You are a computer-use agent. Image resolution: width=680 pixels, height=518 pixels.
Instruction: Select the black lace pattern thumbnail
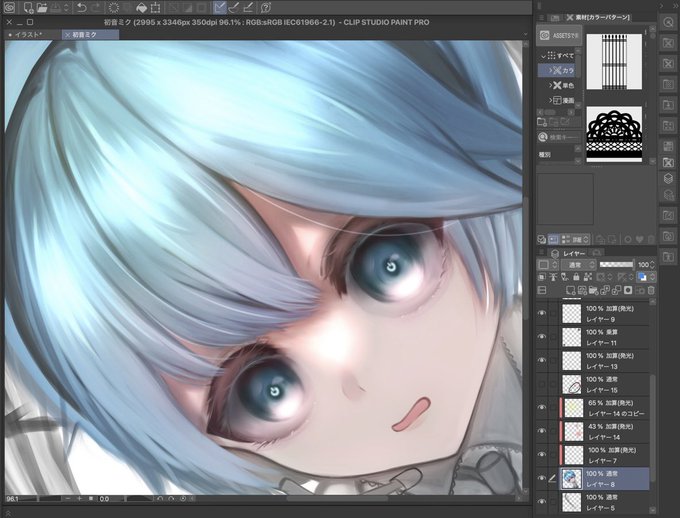[614, 134]
